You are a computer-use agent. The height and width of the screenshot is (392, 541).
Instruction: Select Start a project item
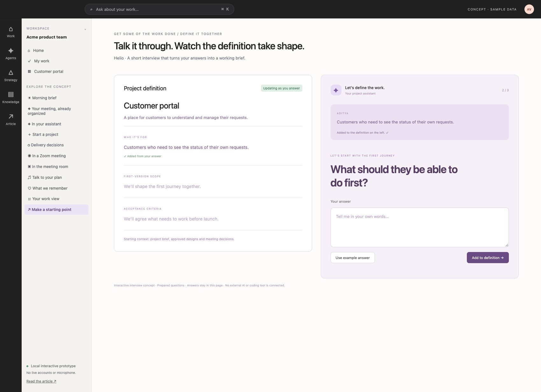click(56, 135)
